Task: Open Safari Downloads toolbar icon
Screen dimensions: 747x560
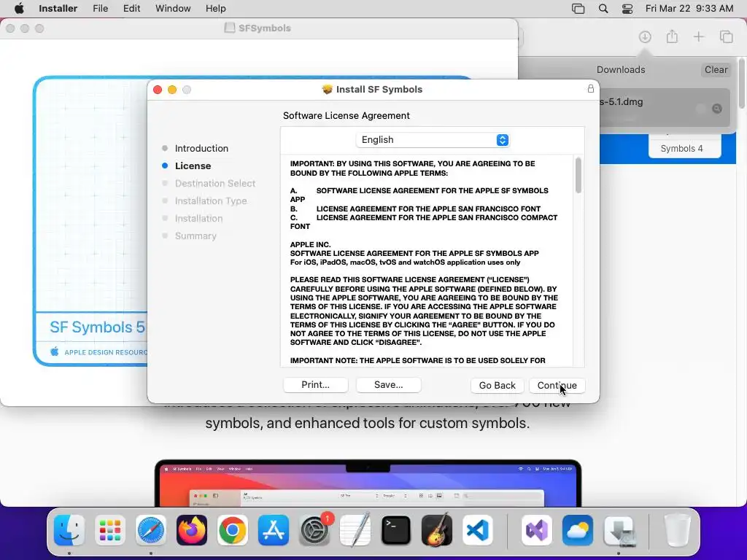Action: coord(645,36)
